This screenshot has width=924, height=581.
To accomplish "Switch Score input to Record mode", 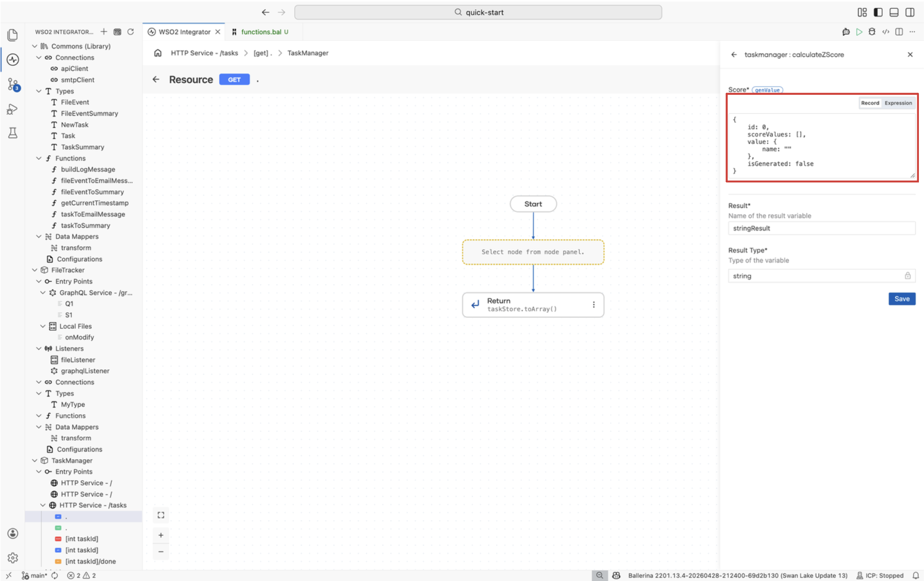I will pos(870,103).
